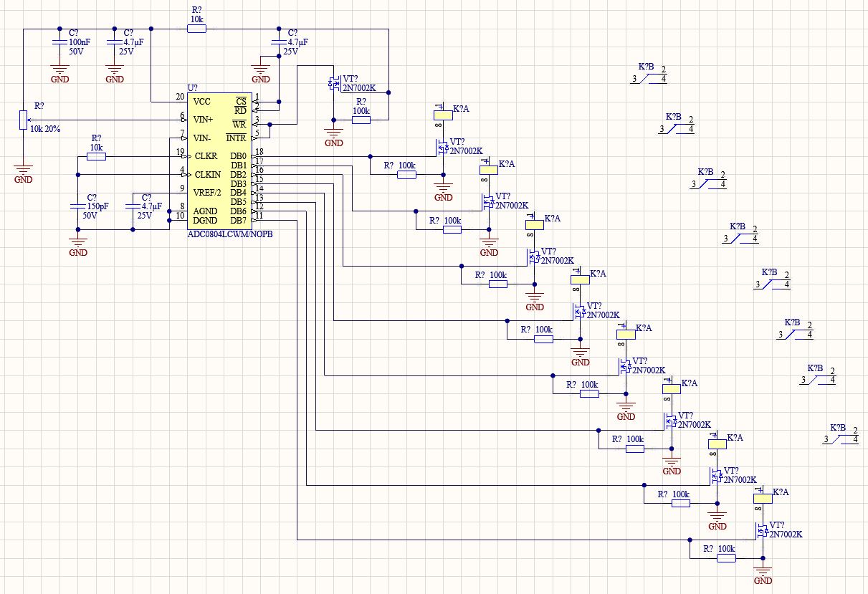868x594 pixels.
Task: Select the 10k 20% potentiometer symbol
Action: point(23,120)
